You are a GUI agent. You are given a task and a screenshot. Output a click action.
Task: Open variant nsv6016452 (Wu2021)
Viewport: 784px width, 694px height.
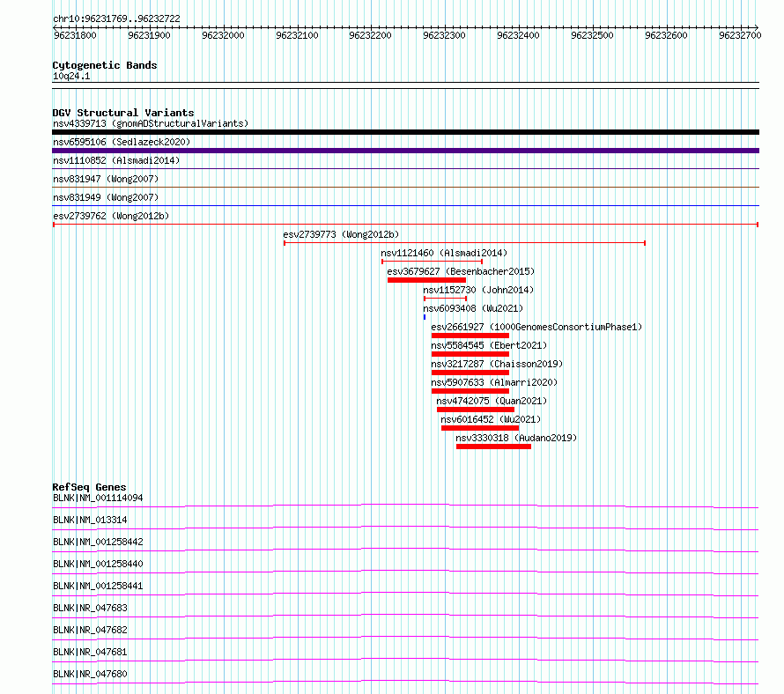click(x=491, y=419)
